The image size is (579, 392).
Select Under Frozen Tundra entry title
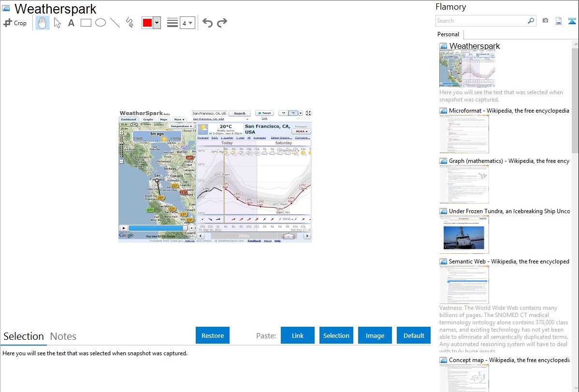[x=509, y=211]
